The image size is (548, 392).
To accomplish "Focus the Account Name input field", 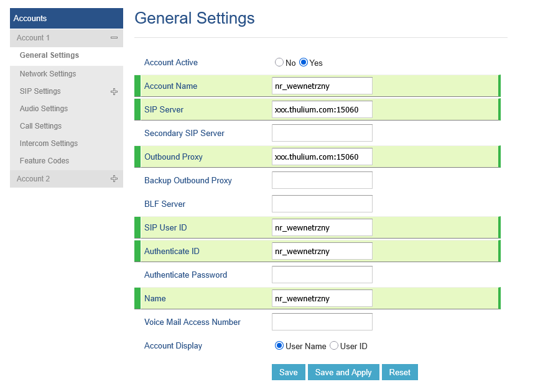I will [322, 86].
